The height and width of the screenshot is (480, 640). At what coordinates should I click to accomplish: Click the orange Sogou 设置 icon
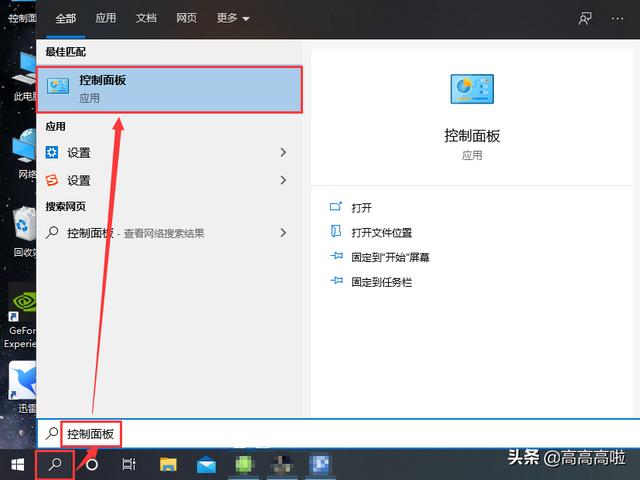click(53, 180)
